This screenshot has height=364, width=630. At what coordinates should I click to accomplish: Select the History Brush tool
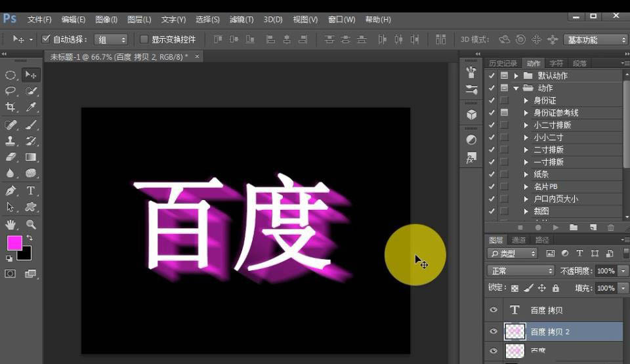(31, 141)
